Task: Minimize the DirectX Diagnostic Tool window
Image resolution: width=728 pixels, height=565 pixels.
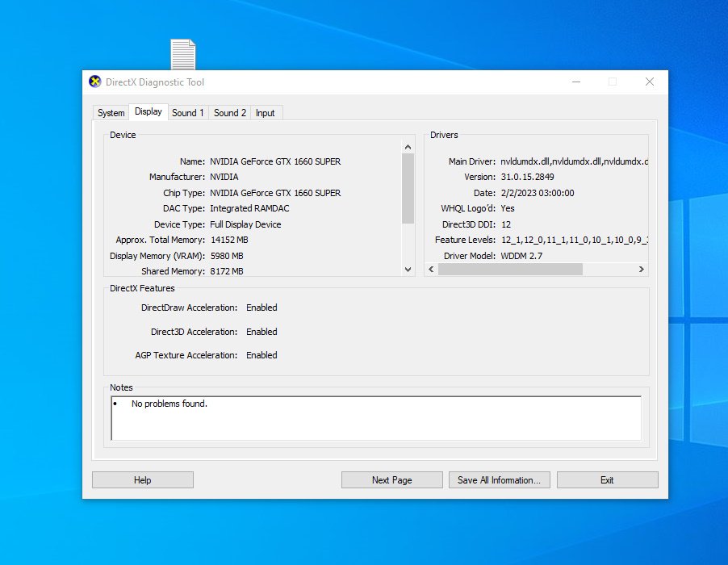Action: 576,82
